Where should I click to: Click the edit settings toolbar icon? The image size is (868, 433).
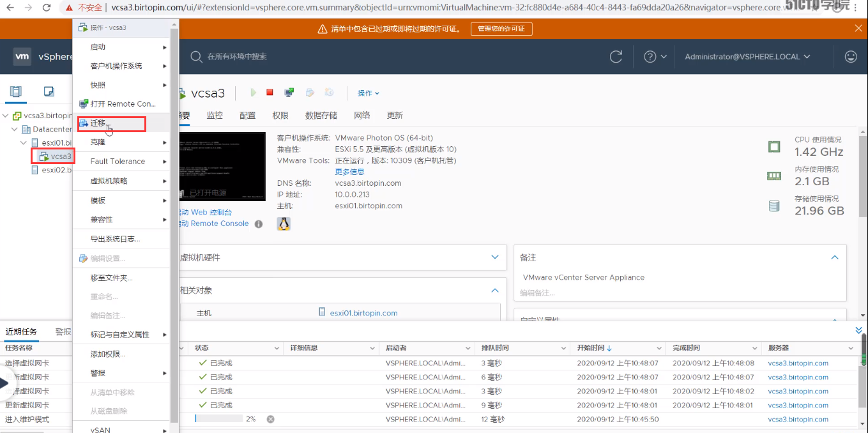click(x=310, y=93)
